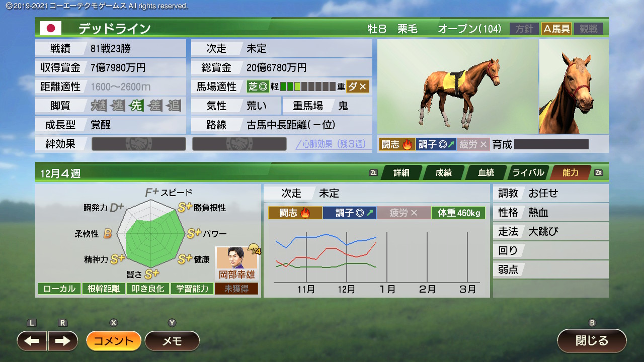Select the 差 running style icon
Screen dimensions: 644x362
pyautogui.click(x=155, y=106)
